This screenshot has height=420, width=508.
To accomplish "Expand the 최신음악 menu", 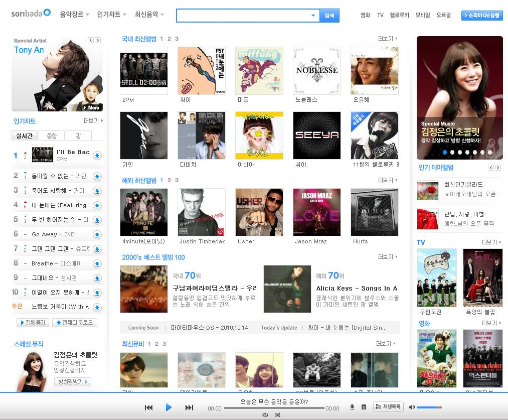I will coord(149,15).
